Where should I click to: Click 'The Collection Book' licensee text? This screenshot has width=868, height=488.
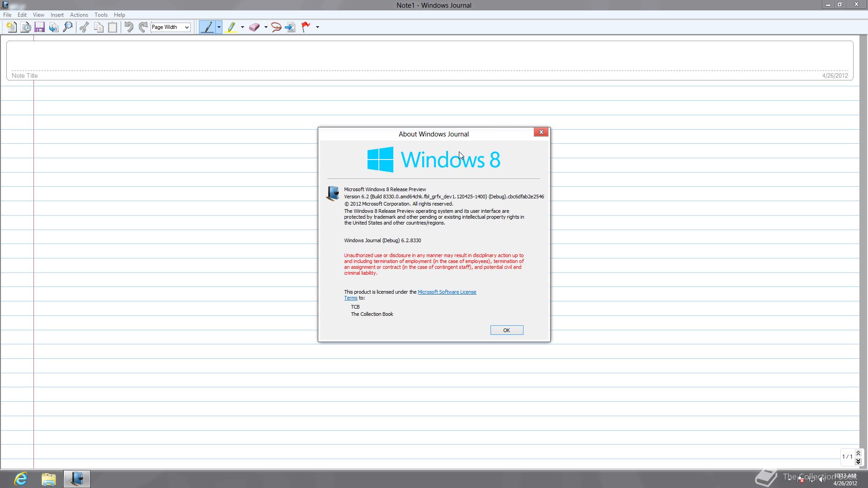[372, 314]
